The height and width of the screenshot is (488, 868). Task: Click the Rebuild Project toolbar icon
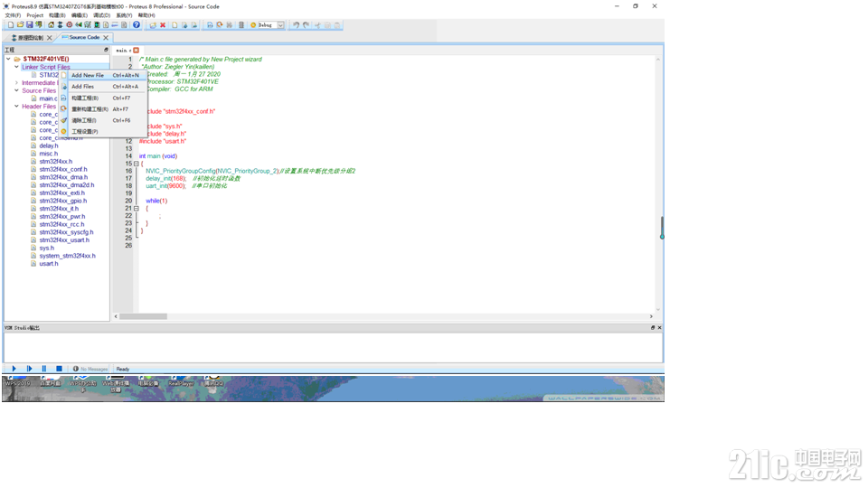[219, 25]
